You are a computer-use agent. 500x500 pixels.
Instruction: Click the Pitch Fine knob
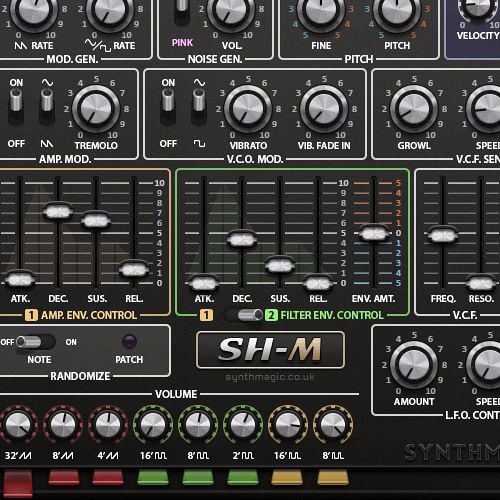pyautogui.click(x=321, y=10)
